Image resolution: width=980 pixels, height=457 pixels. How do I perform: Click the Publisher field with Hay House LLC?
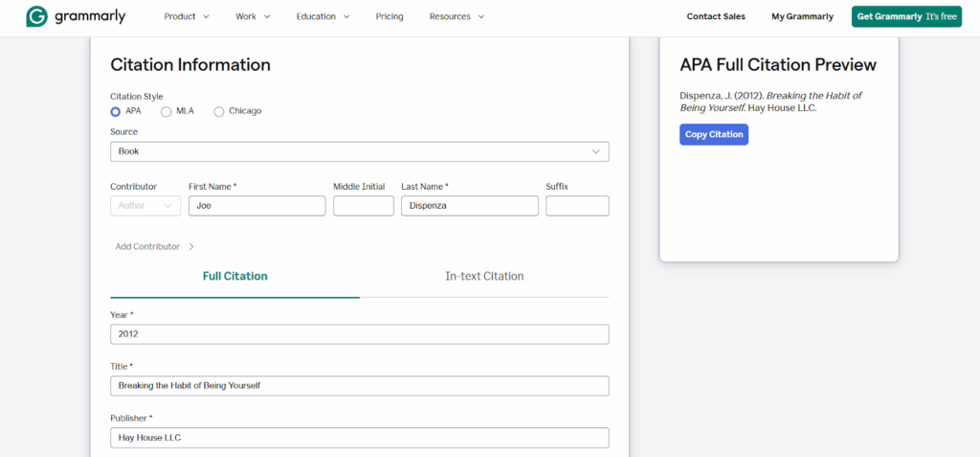[360, 438]
